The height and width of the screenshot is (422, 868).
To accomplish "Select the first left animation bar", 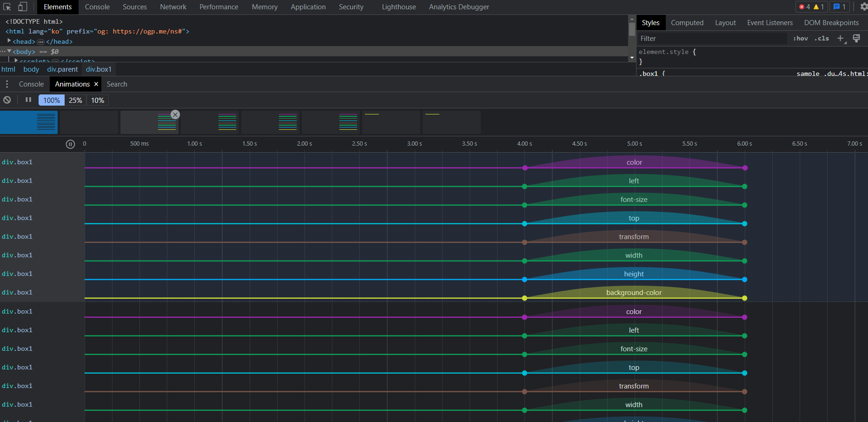I will pos(634,181).
